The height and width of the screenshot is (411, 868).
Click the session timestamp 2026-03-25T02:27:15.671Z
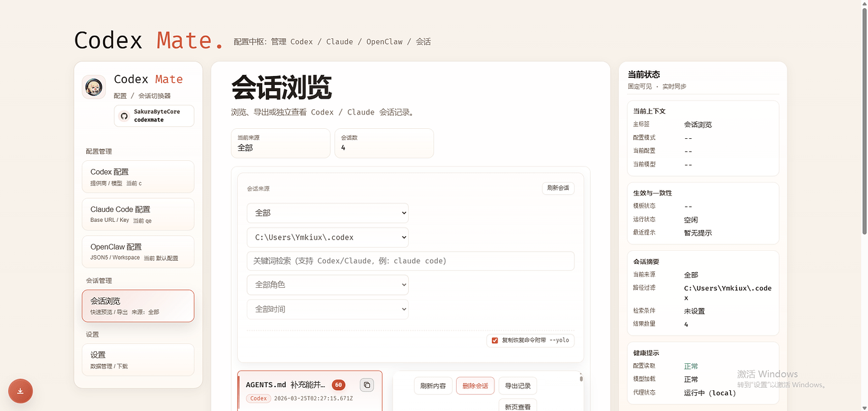coord(313,398)
